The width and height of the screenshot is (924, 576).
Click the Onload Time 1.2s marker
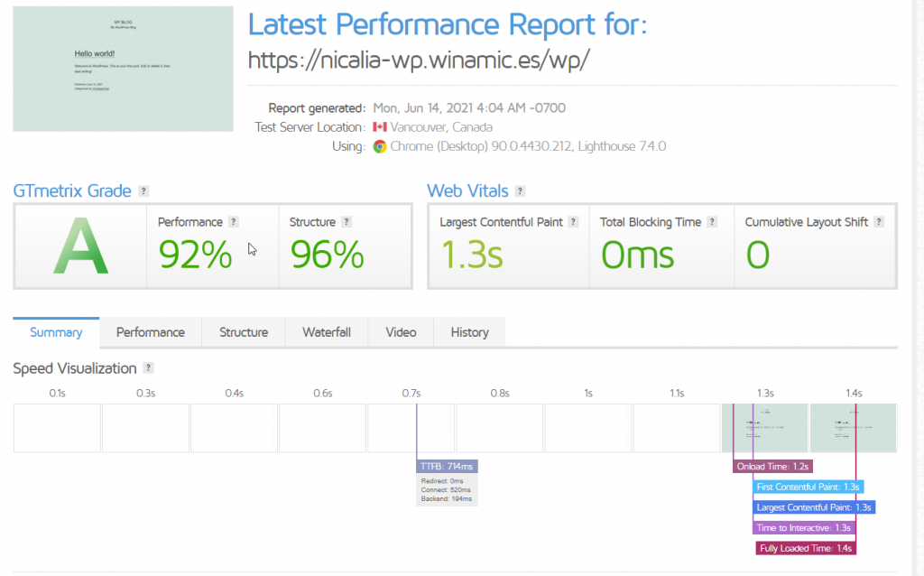click(773, 467)
